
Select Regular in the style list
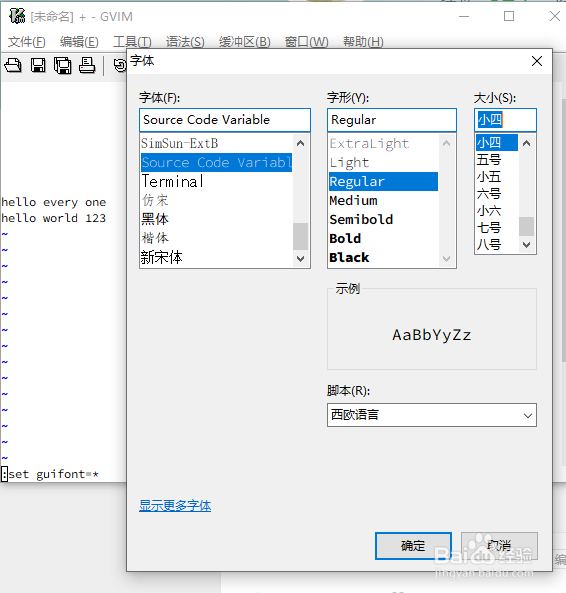tap(383, 182)
